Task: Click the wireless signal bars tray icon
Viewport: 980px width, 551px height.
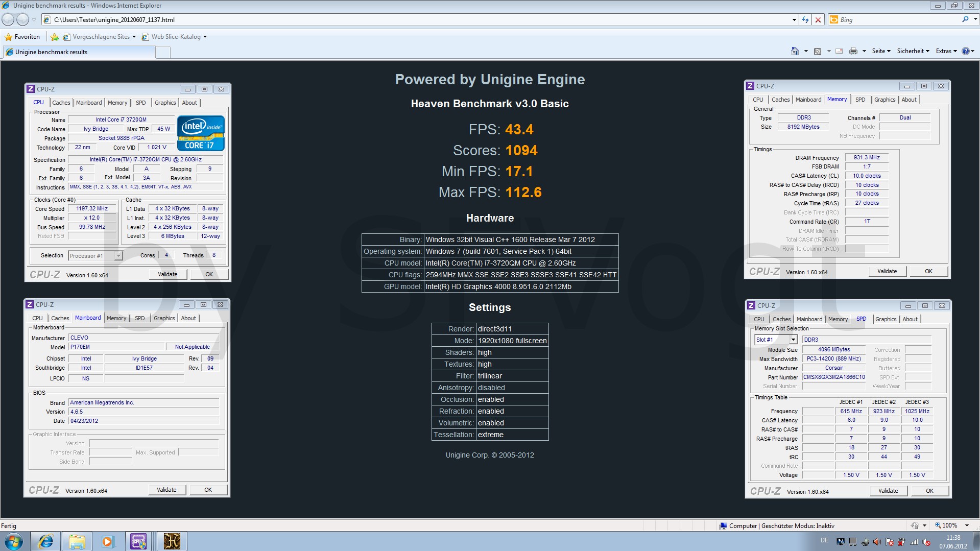Action: tap(914, 542)
